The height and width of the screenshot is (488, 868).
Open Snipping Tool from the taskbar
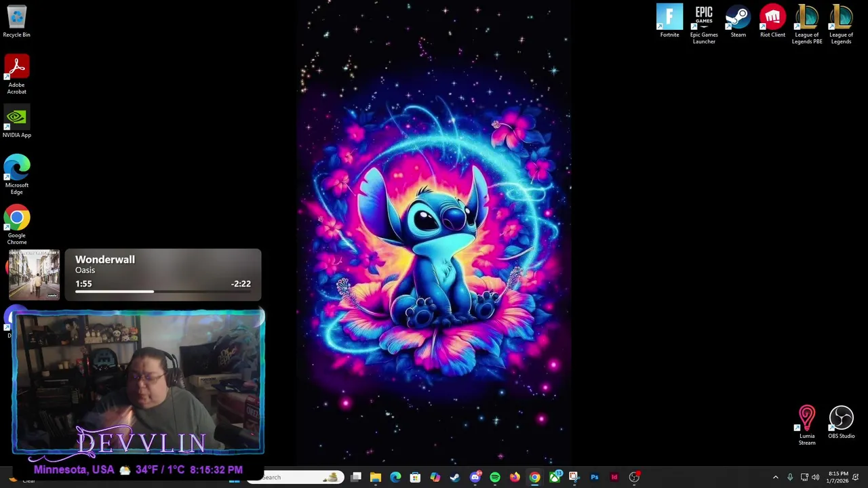point(574,477)
